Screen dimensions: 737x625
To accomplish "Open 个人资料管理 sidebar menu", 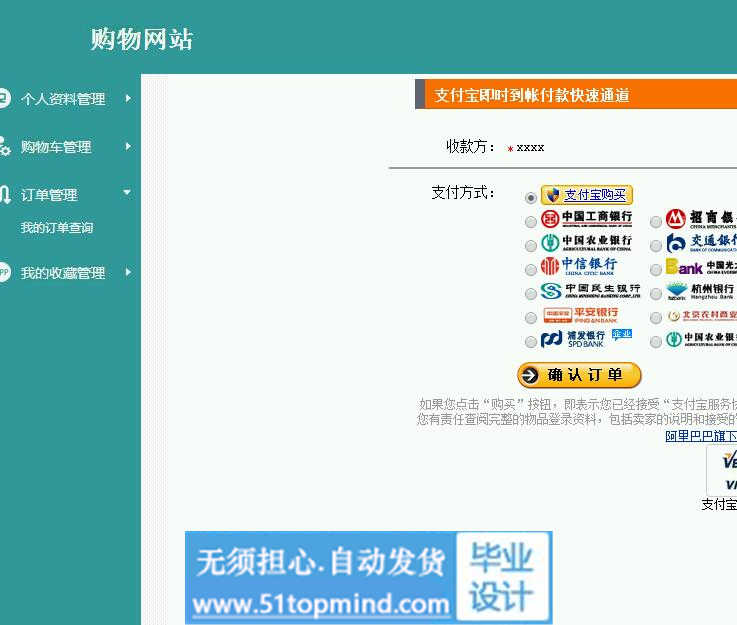I will tap(63, 99).
